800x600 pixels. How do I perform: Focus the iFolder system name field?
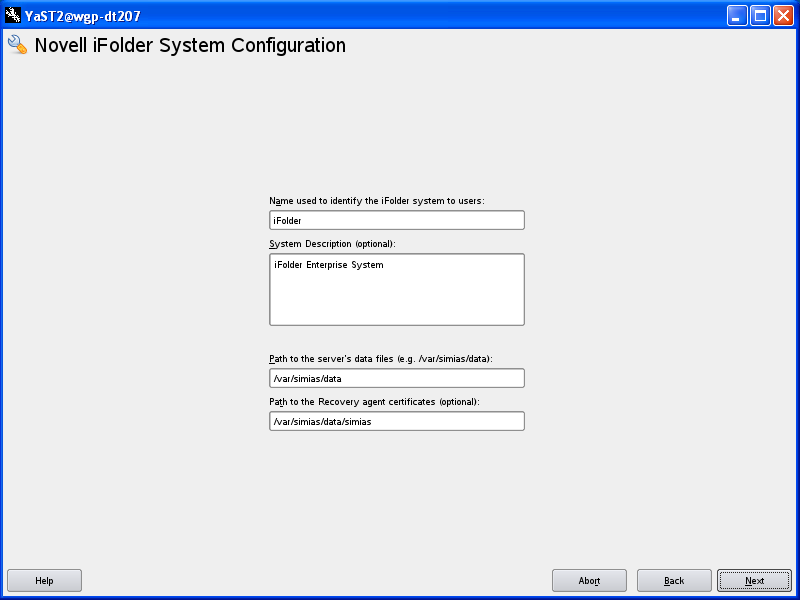[397, 220]
